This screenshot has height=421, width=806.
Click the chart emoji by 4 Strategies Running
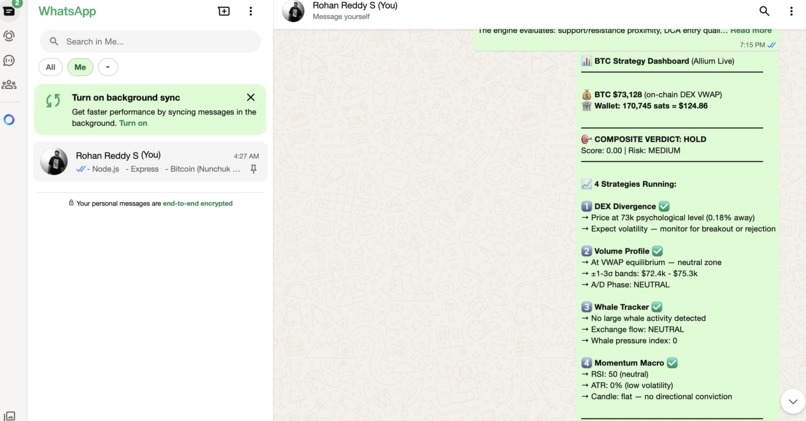[587, 184]
